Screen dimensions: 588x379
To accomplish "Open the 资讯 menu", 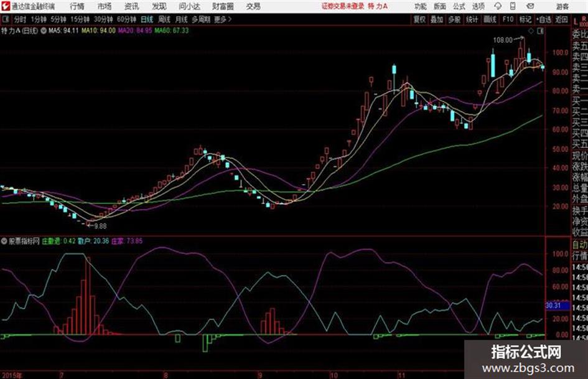I will click(x=132, y=6).
